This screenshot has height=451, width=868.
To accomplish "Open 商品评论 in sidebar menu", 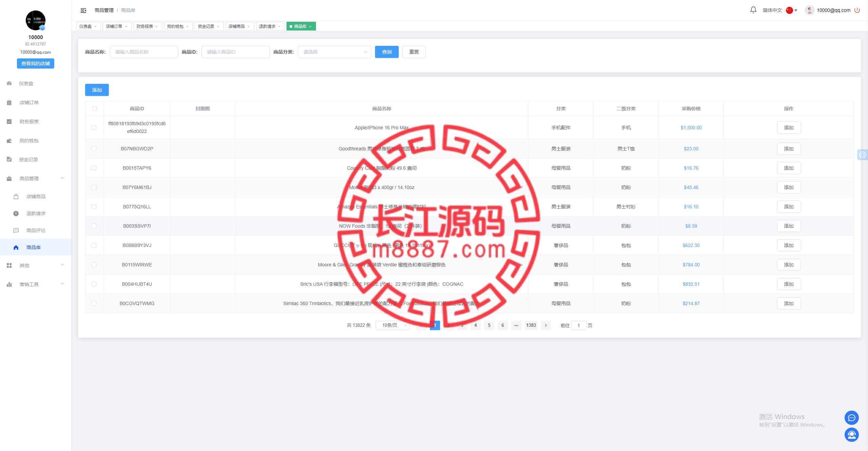I will 36,230.
